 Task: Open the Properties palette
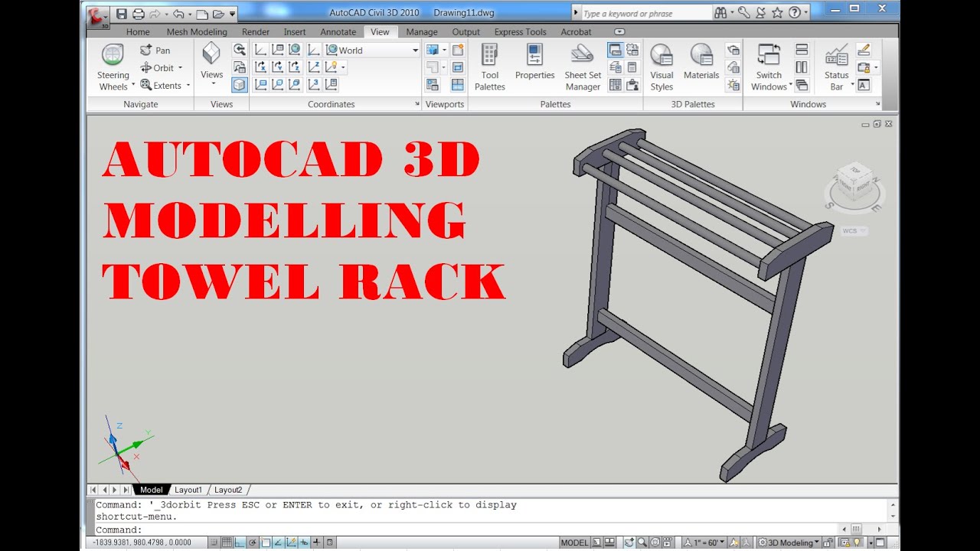coord(534,63)
